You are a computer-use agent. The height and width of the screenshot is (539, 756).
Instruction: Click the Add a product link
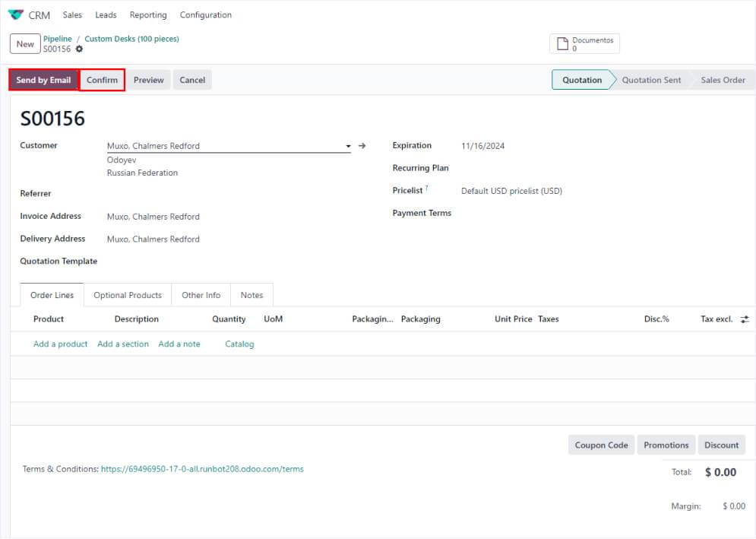(x=61, y=344)
